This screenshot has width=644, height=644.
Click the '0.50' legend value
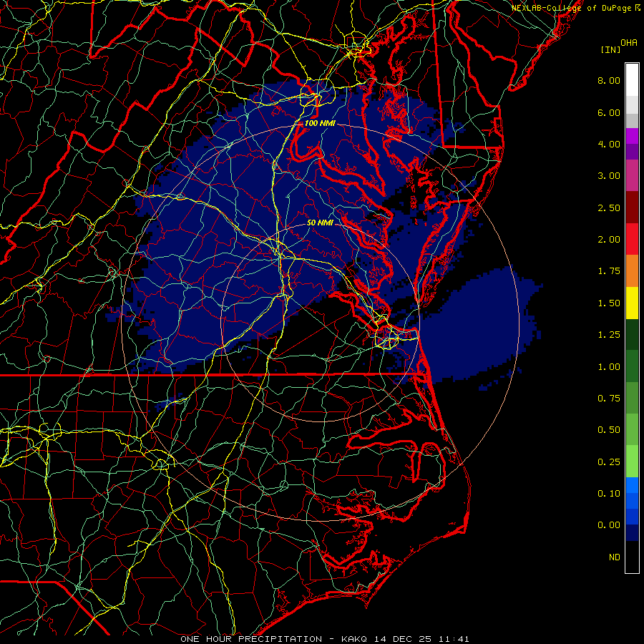click(609, 430)
